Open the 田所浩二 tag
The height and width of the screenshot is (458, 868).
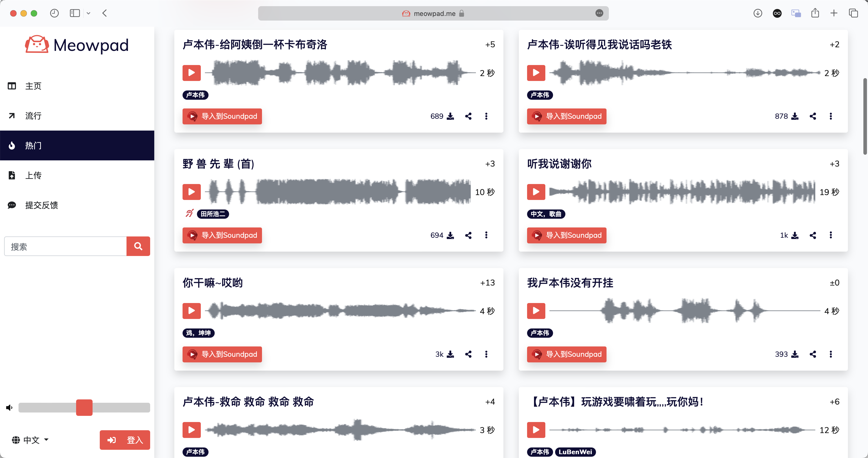click(x=213, y=214)
